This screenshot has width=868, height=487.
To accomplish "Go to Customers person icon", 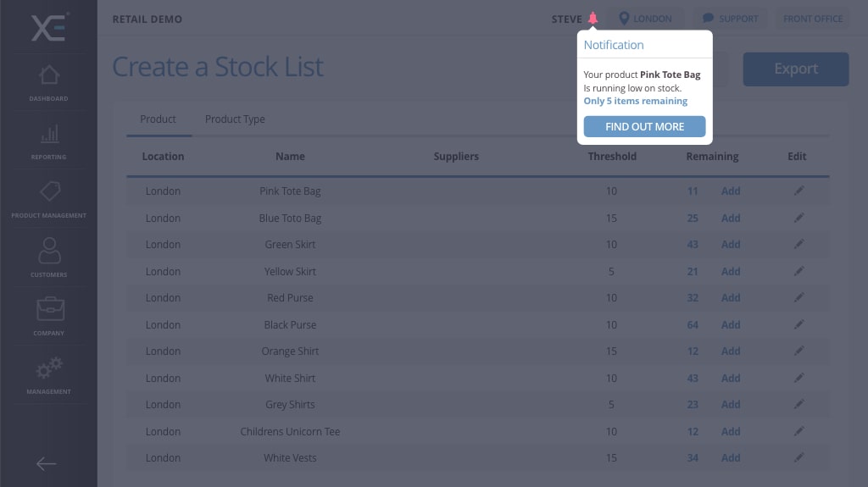I will click(49, 251).
